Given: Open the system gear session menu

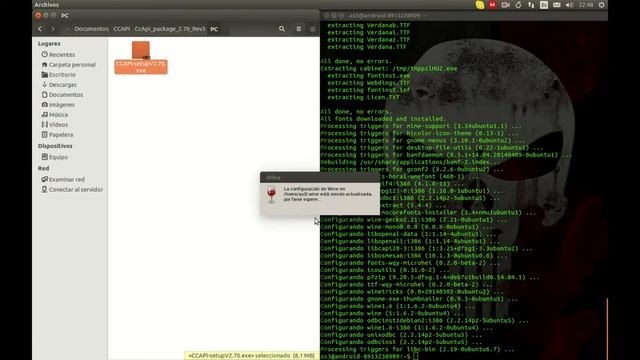Looking at the screenshot, I should pos(602,5).
